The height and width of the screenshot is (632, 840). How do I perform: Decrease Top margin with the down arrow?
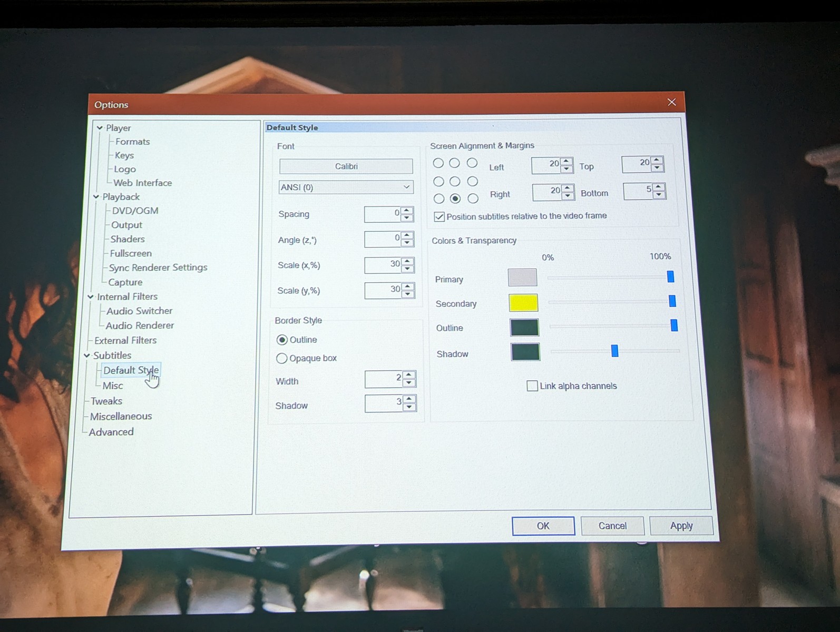[657, 167]
